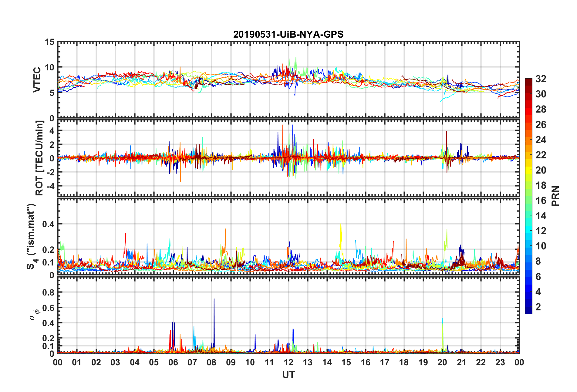Select the ROT [TECU/min] axis label
577x392 pixels.
point(39,158)
